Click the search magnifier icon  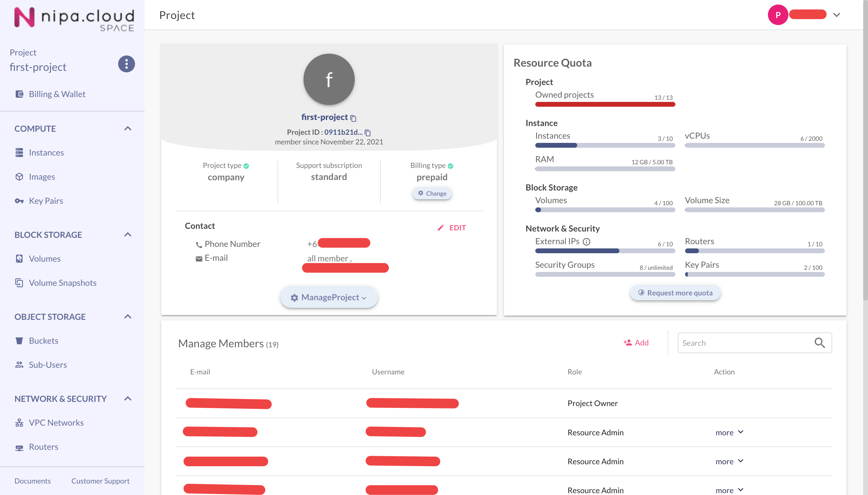point(819,343)
